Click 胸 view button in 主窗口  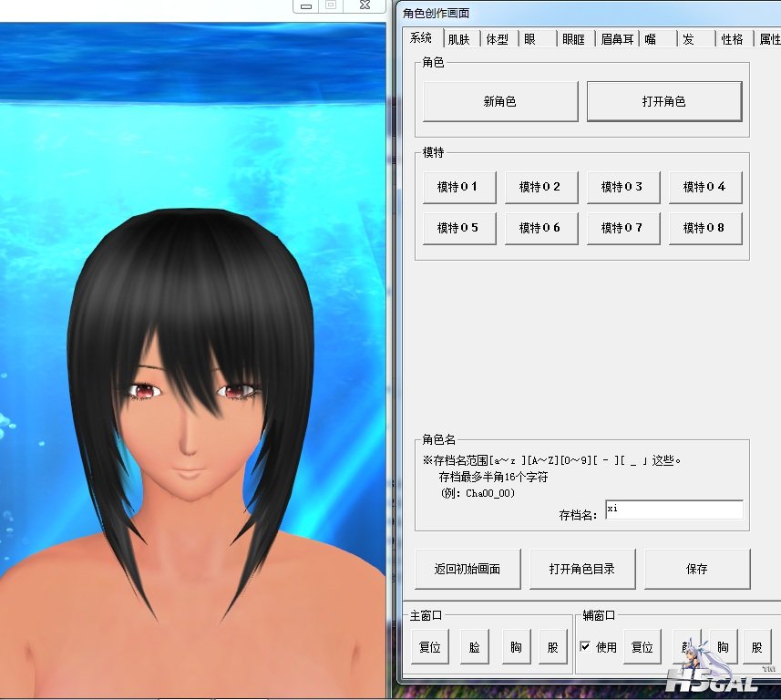pyautogui.click(x=516, y=647)
